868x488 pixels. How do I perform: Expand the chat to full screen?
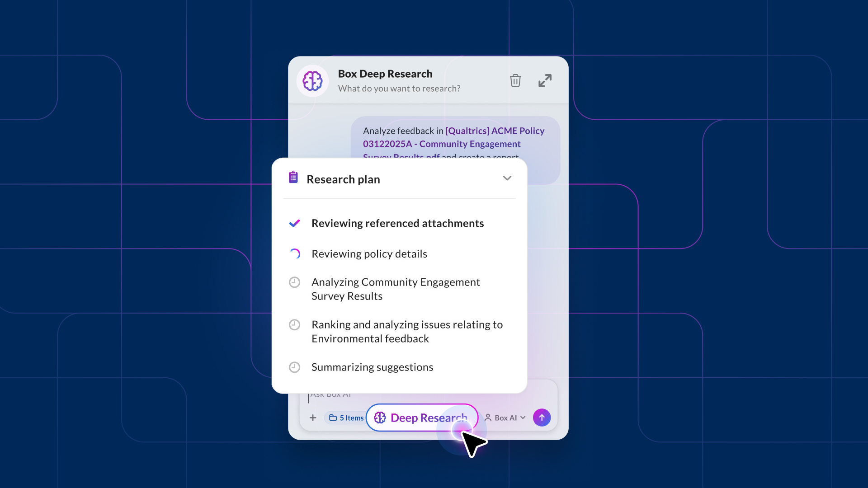point(544,80)
